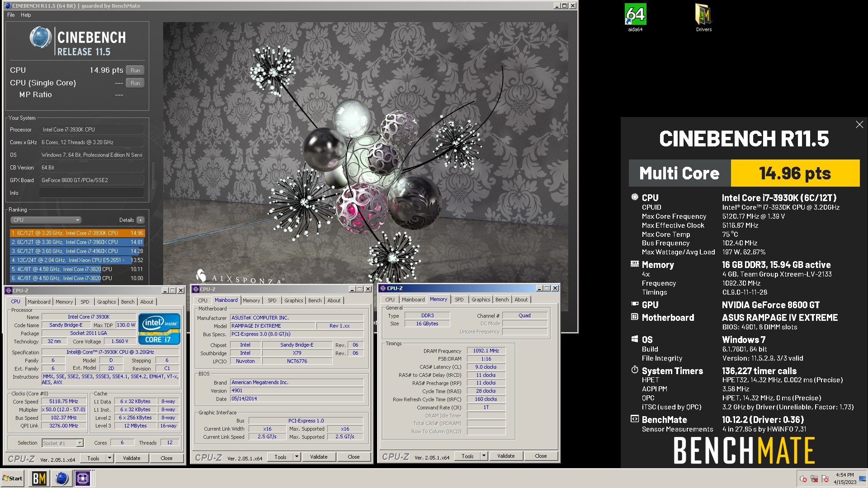
Task: Open Graphics tab in left CPU-Z window
Action: 107,302
